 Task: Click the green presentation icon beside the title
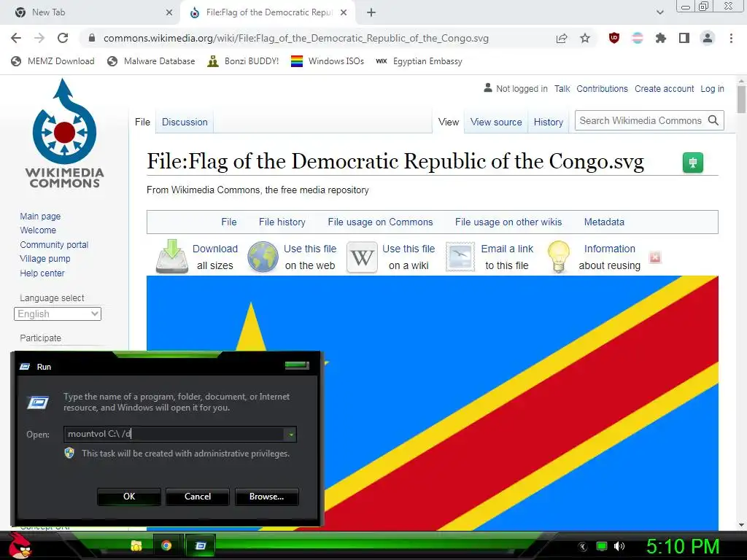tap(693, 163)
